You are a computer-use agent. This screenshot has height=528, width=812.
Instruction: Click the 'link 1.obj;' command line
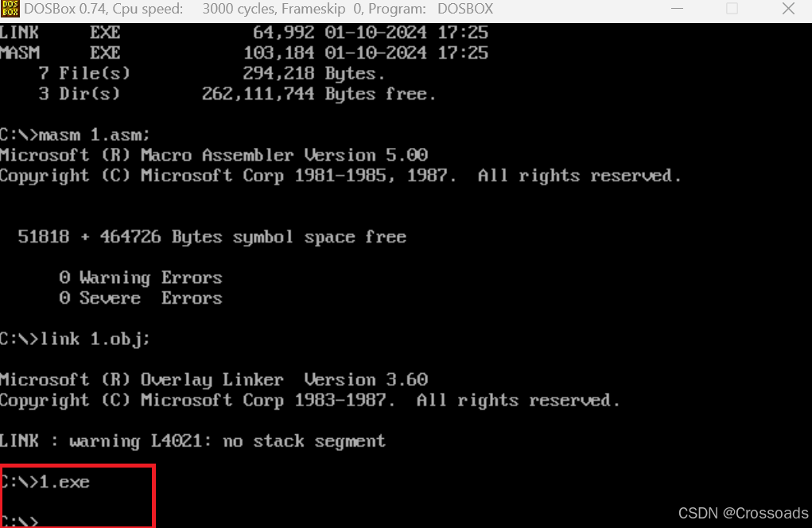[x=75, y=339]
